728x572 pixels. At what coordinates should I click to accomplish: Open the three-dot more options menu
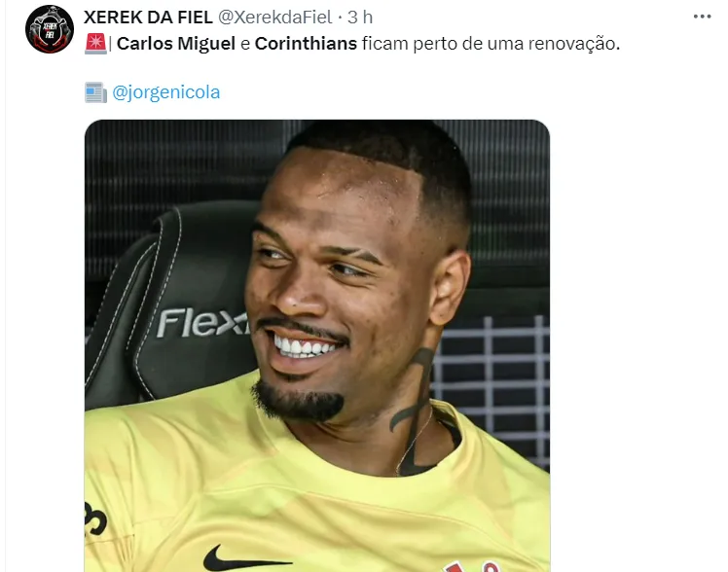pos(702,17)
